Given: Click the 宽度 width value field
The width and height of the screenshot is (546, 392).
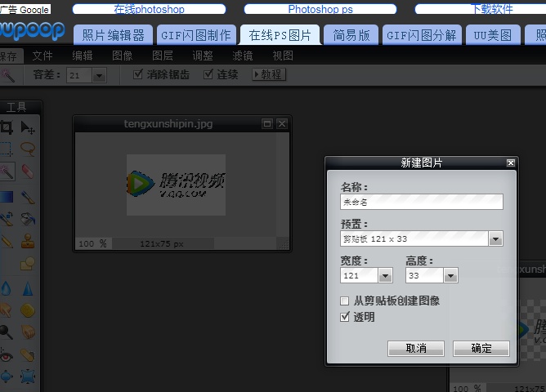Looking at the screenshot, I should point(360,276).
